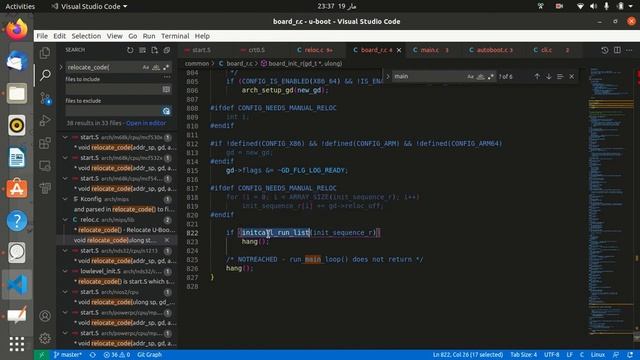
Task: Dismiss the reloc.c relocate_code search result
Action: [167, 240]
